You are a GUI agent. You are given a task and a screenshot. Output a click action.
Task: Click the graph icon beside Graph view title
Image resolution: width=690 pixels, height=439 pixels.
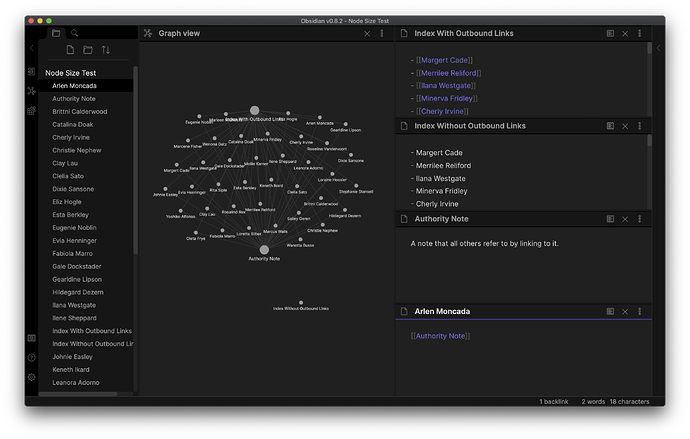pos(148,33)
